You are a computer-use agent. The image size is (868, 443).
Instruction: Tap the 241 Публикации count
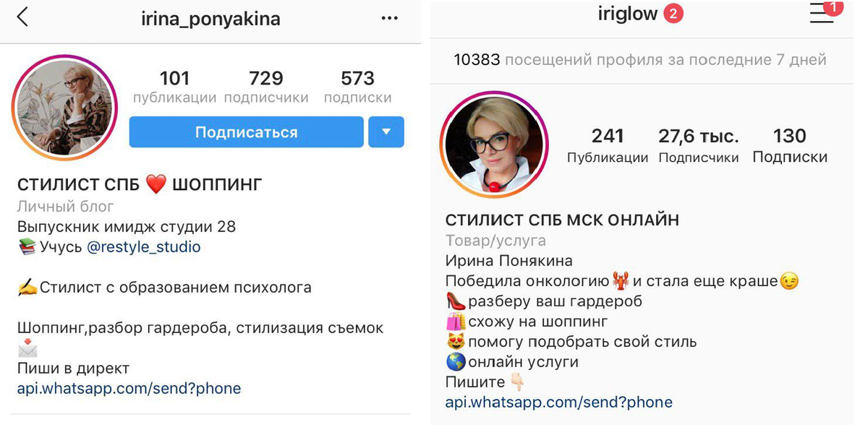608,145
